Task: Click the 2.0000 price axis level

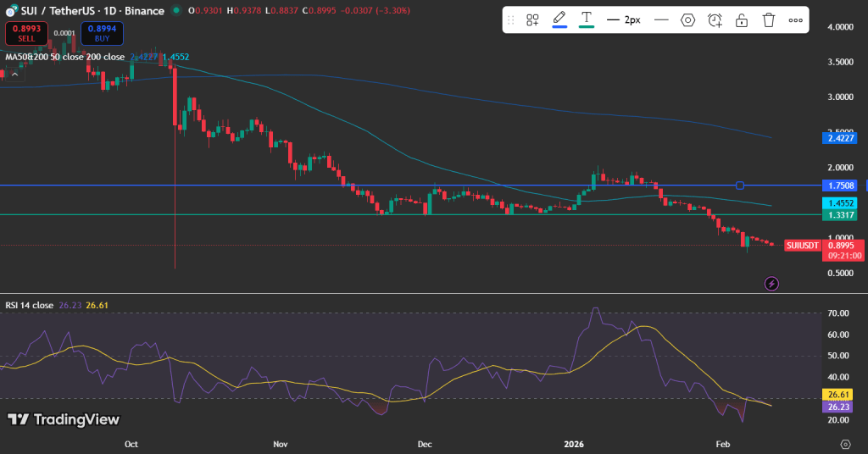Action: coord(840,168)
